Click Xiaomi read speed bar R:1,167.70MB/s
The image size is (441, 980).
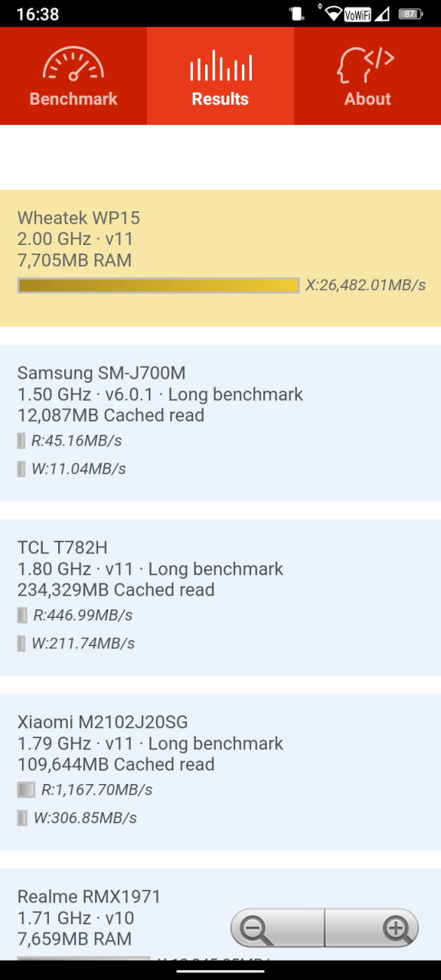point(26,789)
